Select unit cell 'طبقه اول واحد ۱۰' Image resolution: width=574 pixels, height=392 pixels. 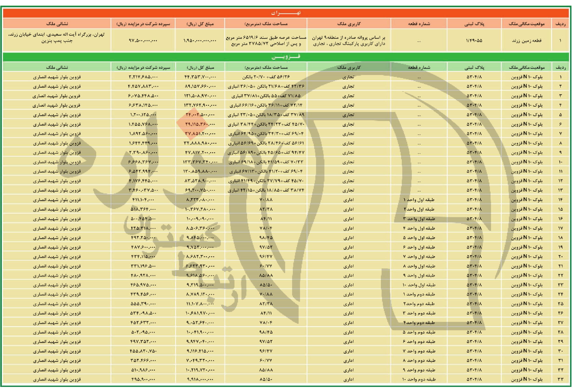419,285
